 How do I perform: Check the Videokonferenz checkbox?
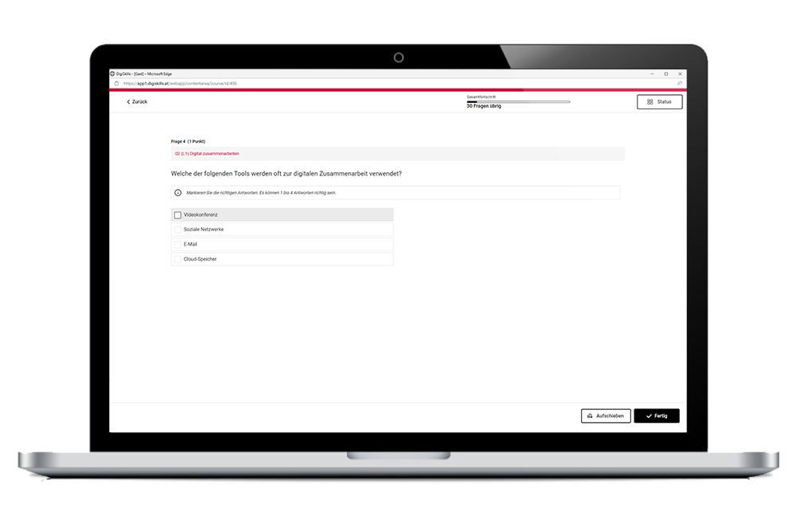point(178,215)
